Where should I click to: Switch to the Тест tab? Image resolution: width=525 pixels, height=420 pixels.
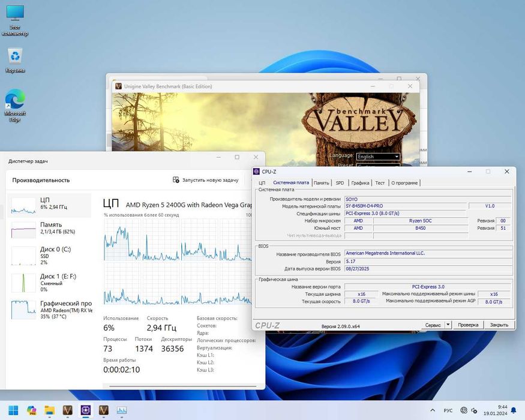pyautogui.click(x=380, y=183)
